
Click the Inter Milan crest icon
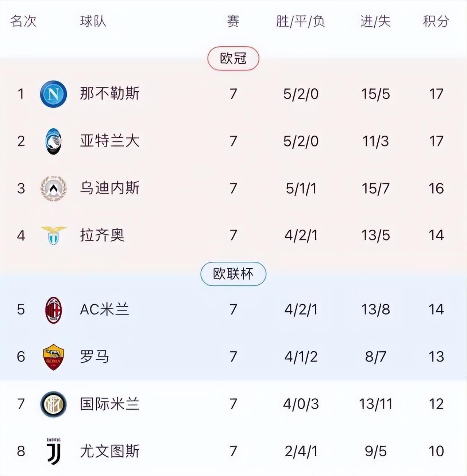53,404
